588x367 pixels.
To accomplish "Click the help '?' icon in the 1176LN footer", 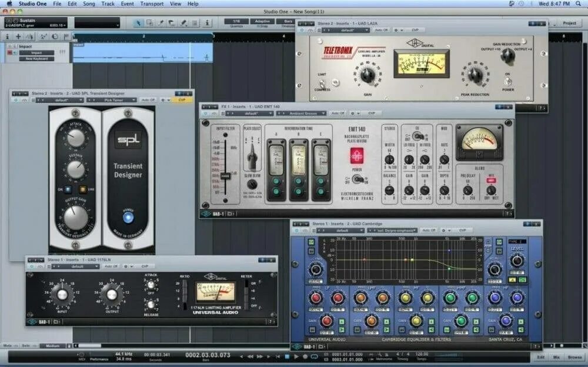I will (x=270, y=322).
